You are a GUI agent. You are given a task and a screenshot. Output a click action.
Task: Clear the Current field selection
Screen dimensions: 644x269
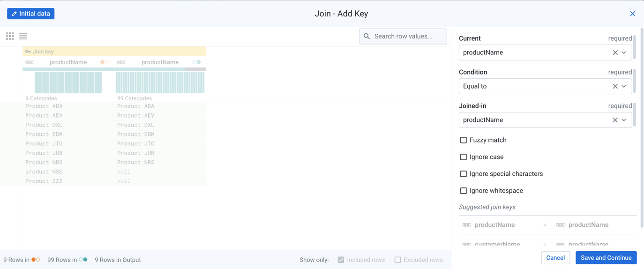(615, 52)
